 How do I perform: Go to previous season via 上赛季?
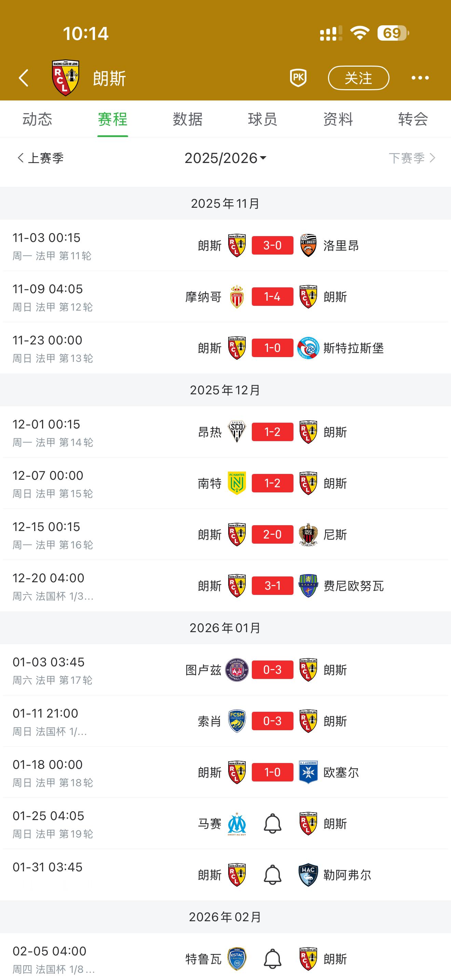(x=40, y=158)
